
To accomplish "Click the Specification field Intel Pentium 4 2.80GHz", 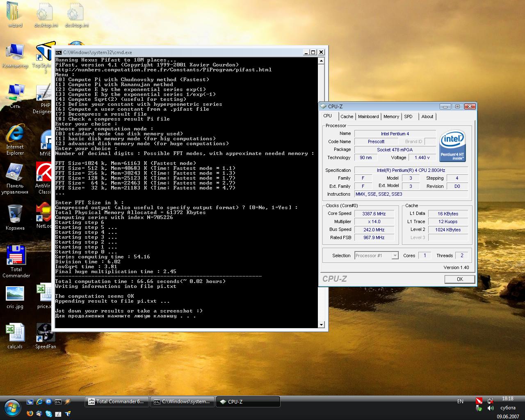I will (x=411, y=170).
